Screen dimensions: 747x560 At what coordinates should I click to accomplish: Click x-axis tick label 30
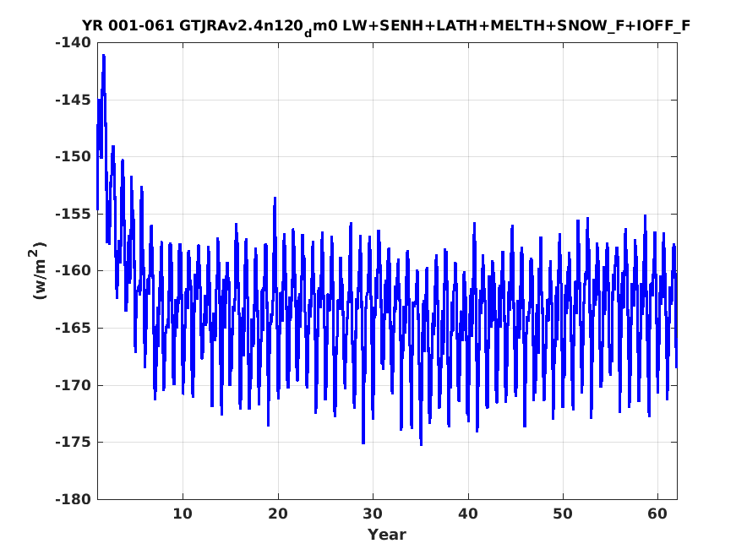[373, 514]
